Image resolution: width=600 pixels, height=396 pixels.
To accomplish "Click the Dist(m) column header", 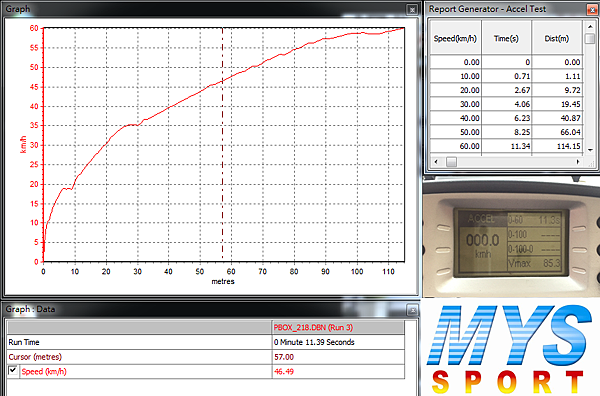I will coord(557,38).
